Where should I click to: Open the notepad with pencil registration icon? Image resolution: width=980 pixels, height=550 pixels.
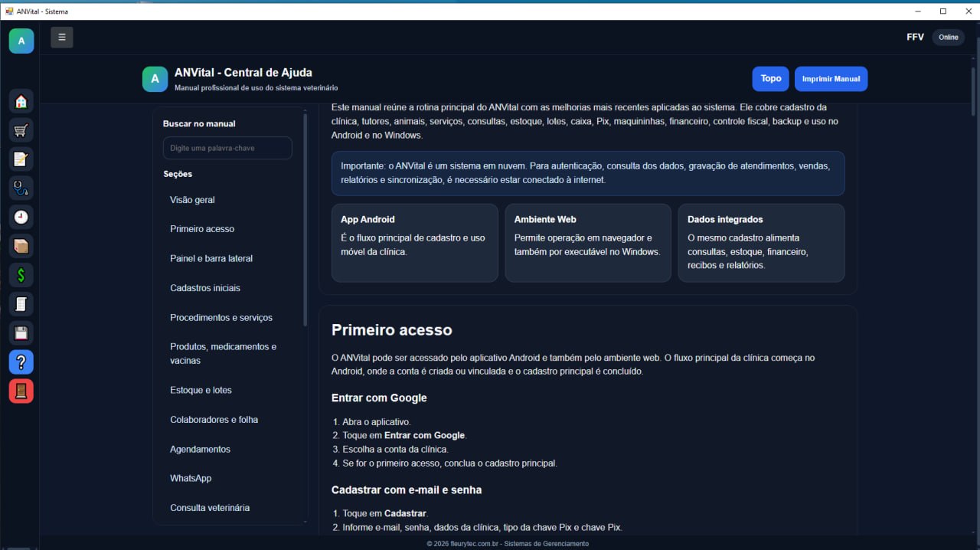coord(21,159)
